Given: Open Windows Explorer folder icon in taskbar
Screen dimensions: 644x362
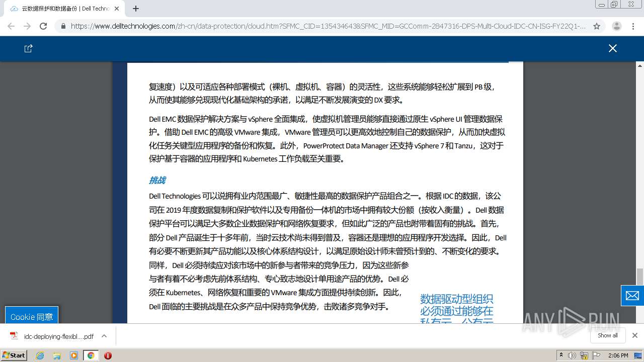Looking at the screenshot, I should coord(57,355).
